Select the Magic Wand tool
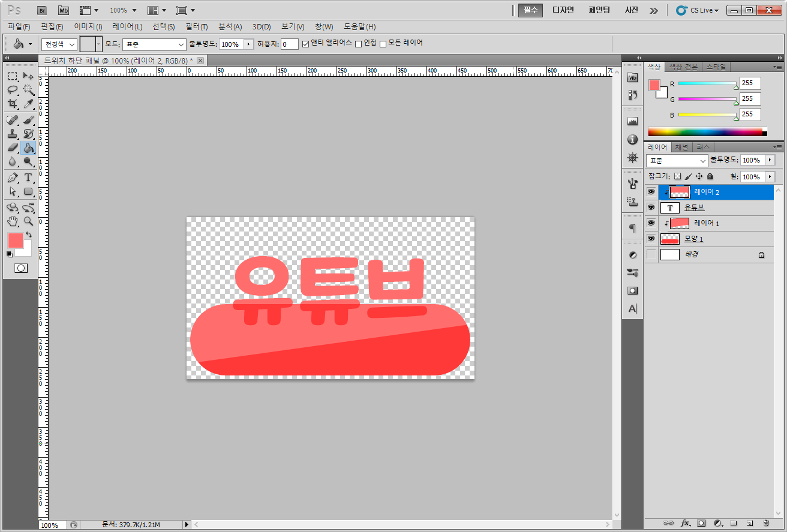787x532 pixels. tap(28, 89)
